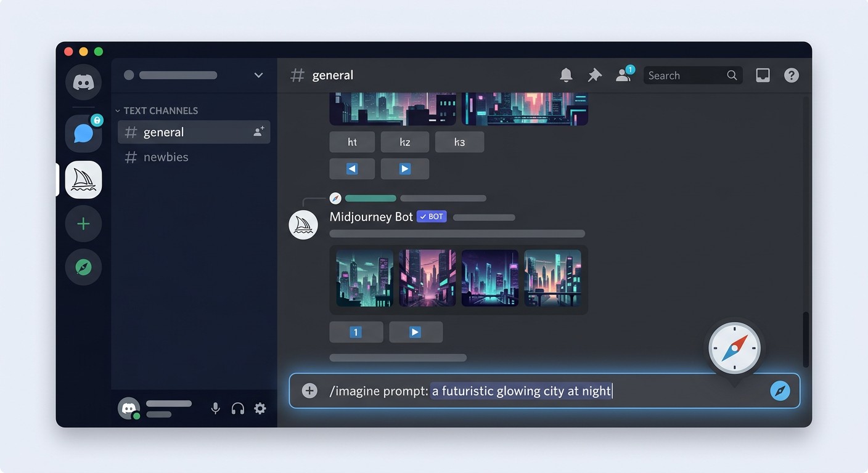Open the chat bubble icon with lock badge

(x=83, y=133)
